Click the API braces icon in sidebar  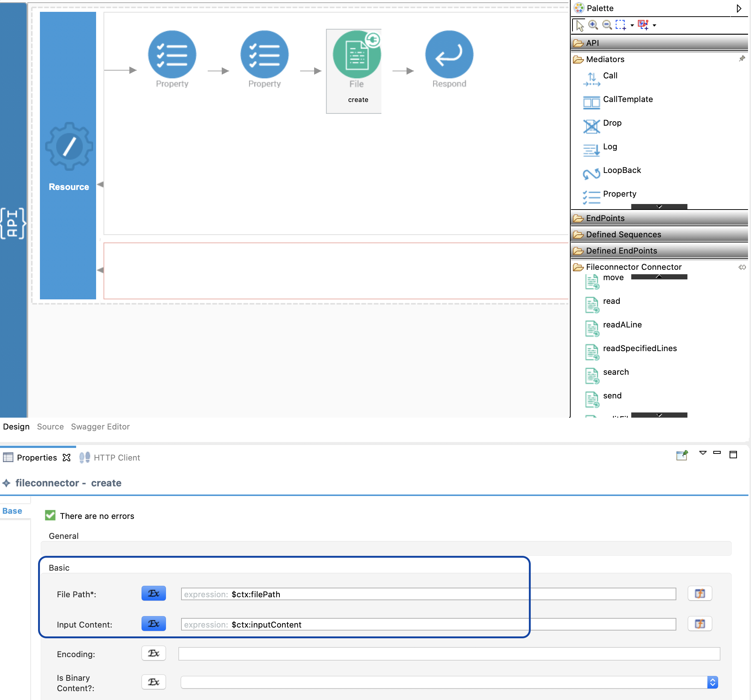[13, 223]
